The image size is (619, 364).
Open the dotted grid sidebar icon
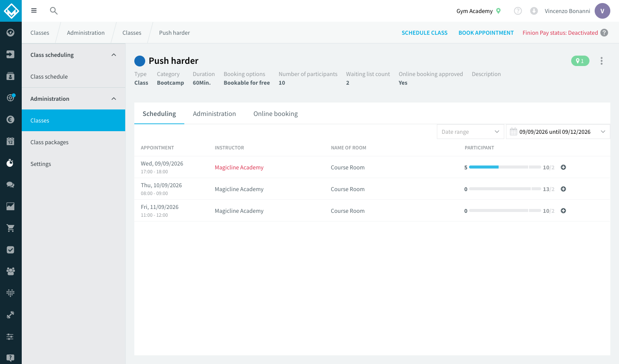(11, 293)
